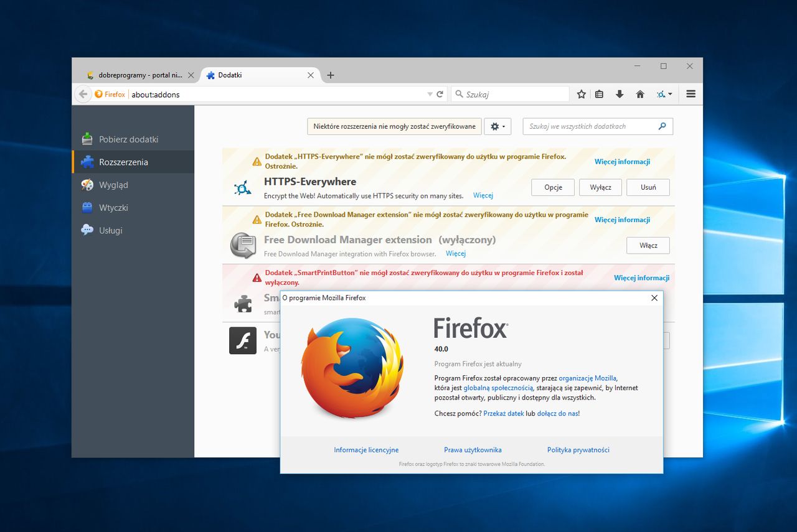797x532 pixels.
Task: Click Więcej link for HTTPS-Everywhere
Action: 483,195
